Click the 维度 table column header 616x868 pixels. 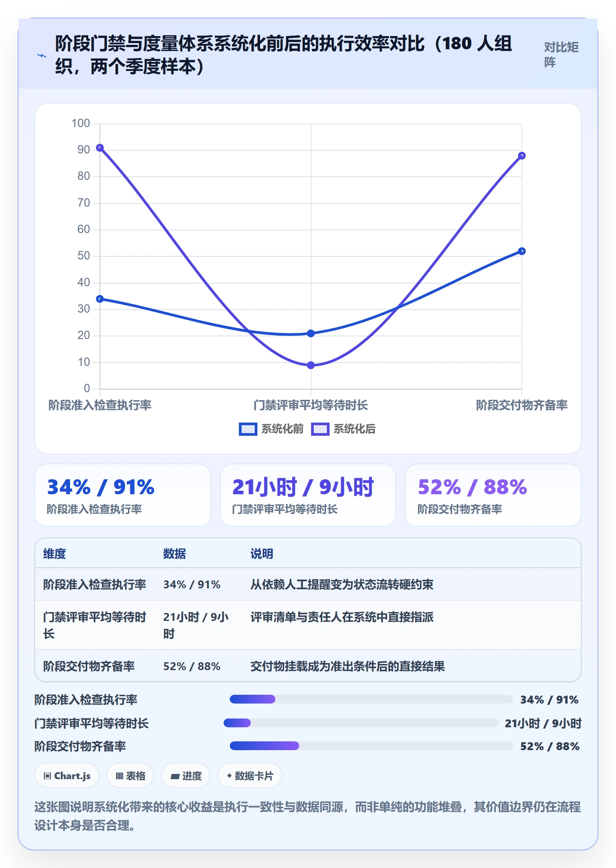(55, 554)
